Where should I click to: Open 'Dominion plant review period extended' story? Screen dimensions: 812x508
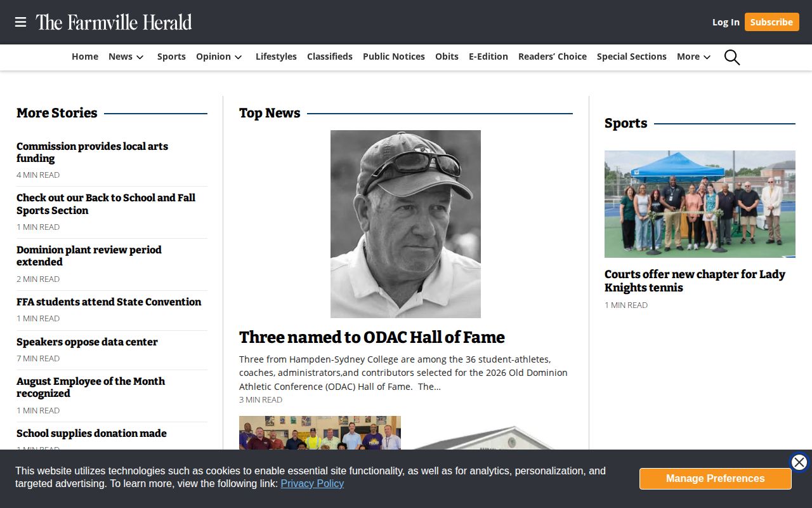[89, 256]
